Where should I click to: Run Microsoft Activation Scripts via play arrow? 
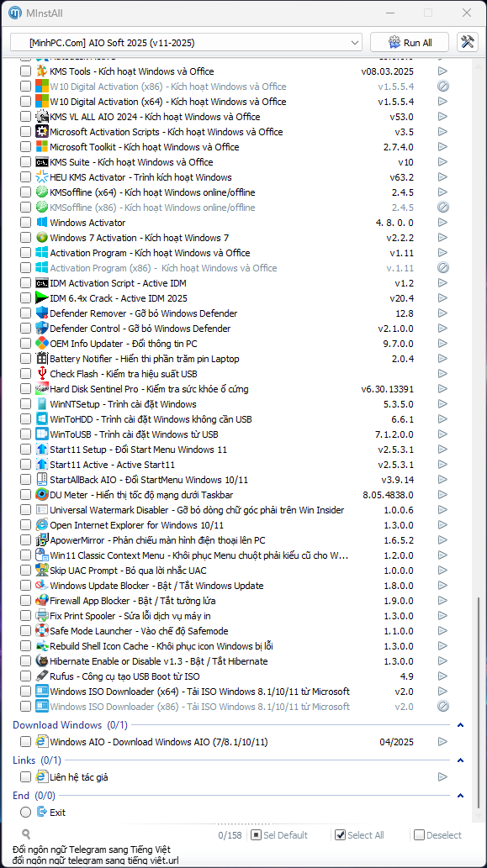pyautogui.click(x=442, y=132)
